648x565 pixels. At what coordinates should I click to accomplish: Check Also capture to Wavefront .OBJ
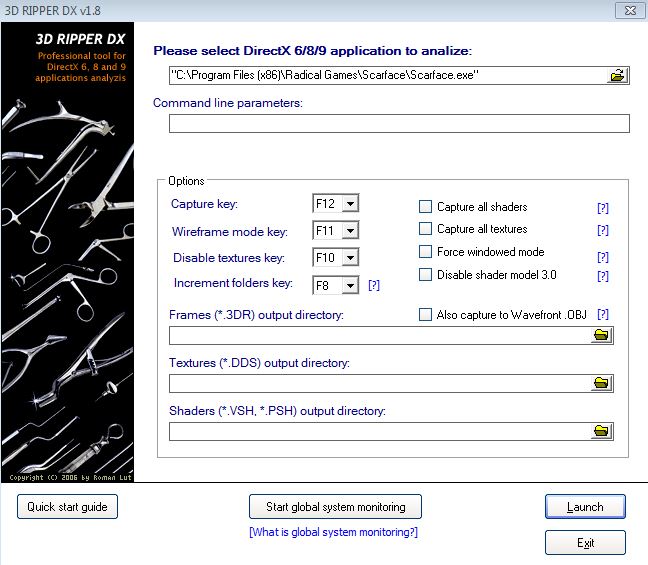[425, 314]
